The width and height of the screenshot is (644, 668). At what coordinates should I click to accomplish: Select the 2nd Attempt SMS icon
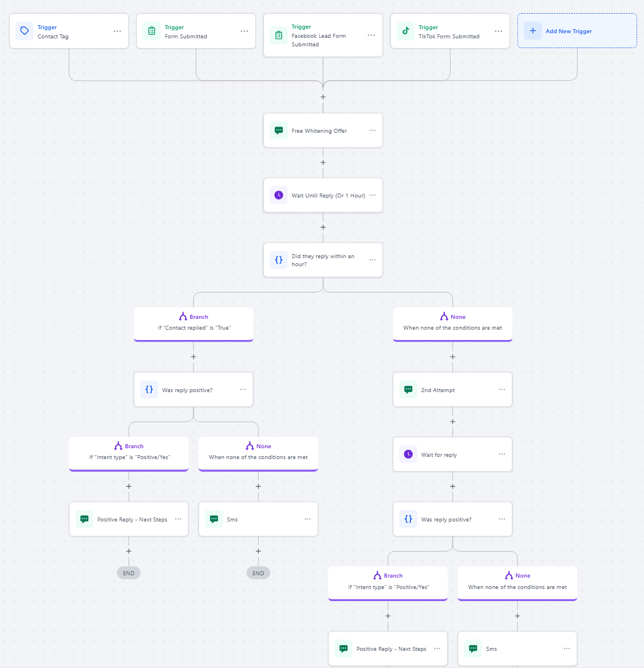(408, 390)
